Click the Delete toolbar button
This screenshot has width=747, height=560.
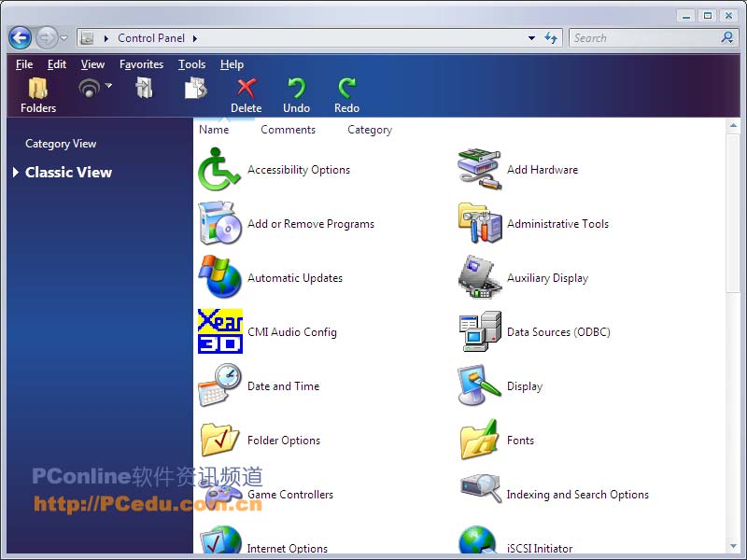(x=247, y=96)
